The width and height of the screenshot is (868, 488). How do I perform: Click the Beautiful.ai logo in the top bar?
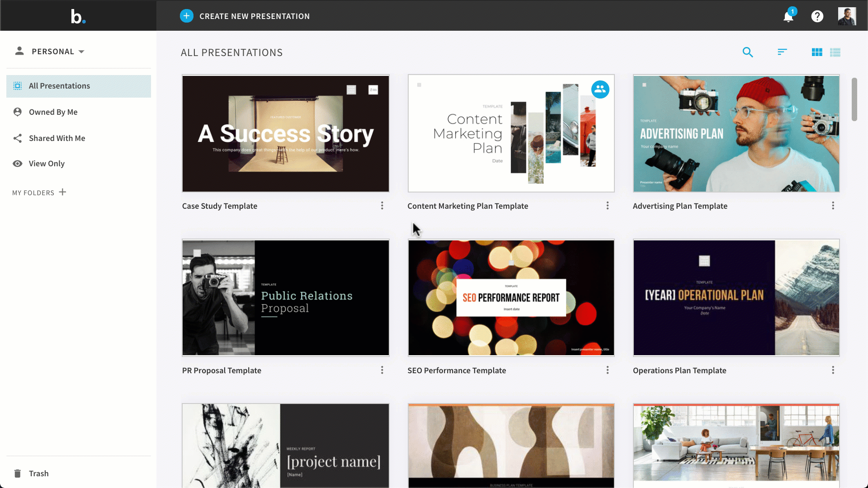pos(78,16)
